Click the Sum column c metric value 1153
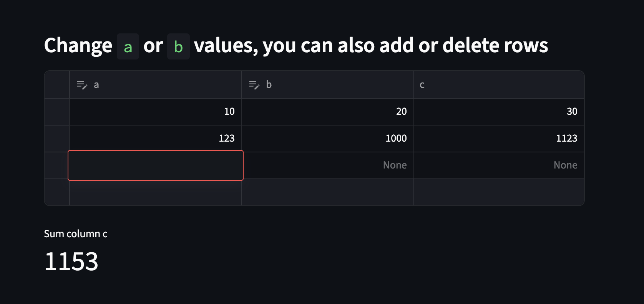The width and height of the screenshot is (644, 304). 71,262
